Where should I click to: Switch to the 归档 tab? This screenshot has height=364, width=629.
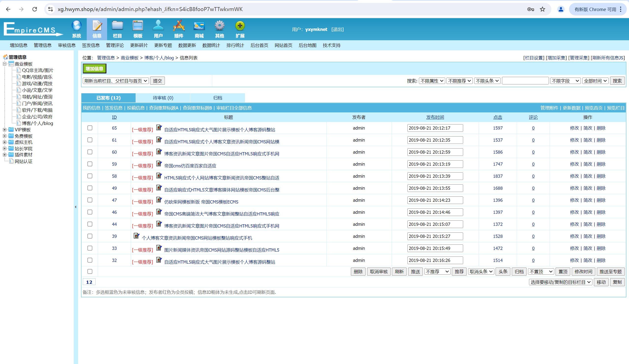coord(218,98)
